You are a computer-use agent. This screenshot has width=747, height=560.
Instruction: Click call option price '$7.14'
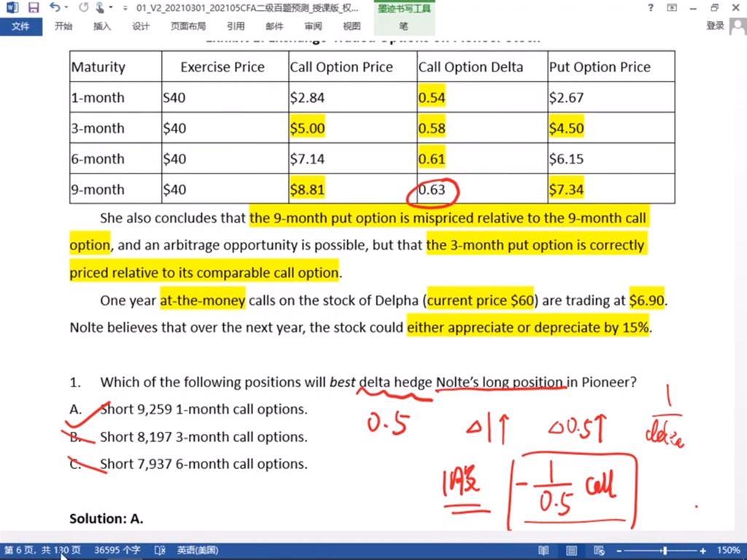tap(307, 159)
